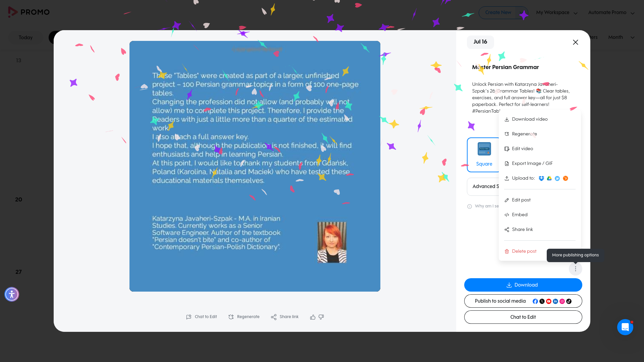The width and height of the screenshot is (644, 362).
Task: Open the Month view dropdown
Action: [x=622, y=38]
